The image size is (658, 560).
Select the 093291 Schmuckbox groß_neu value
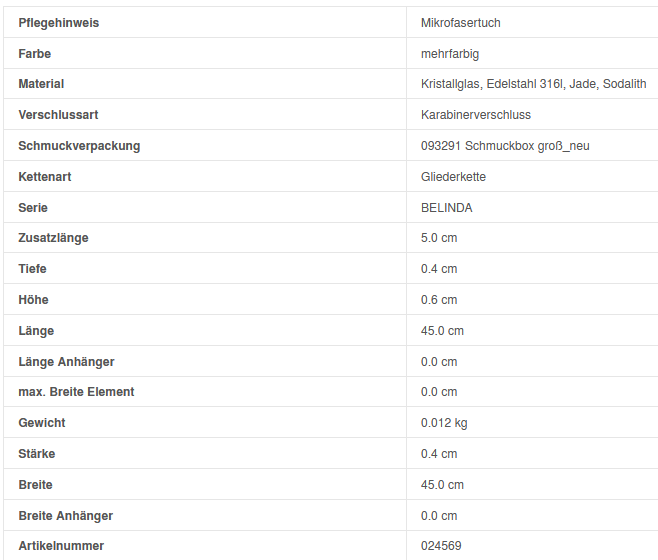(x=505, y=146)
